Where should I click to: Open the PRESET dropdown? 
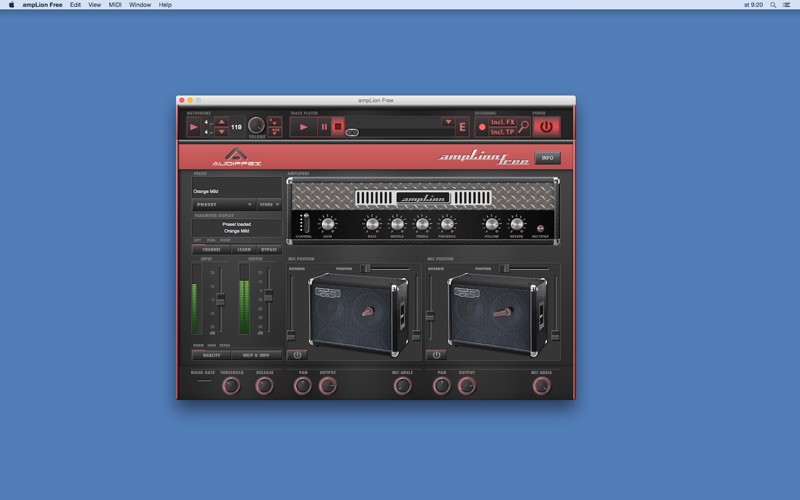pyautogui.click(x=223, y=205)
